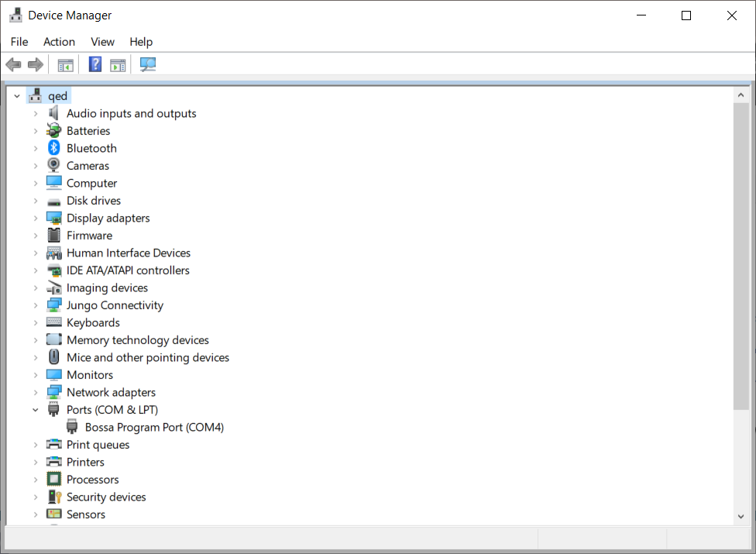Select the Printers category label
Screen dimensions: 756x554
(85, 462)
